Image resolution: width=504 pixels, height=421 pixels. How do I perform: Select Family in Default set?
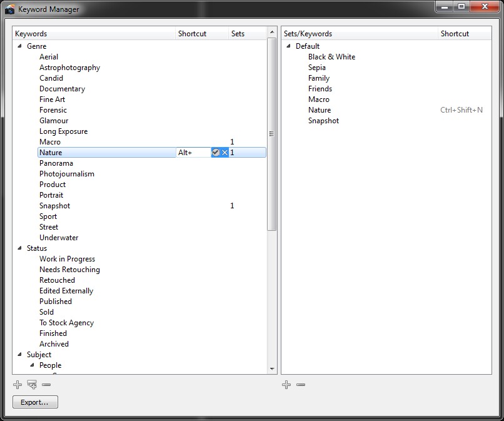click(x=319, y=78)
